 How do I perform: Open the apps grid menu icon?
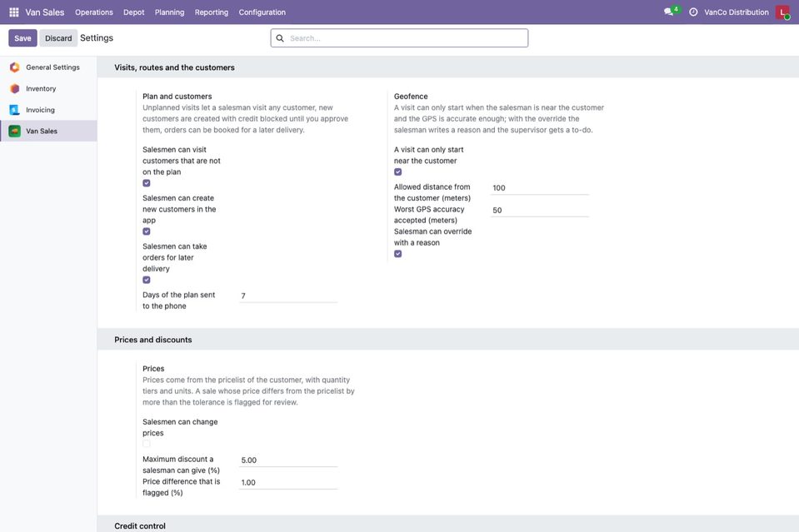14,12
